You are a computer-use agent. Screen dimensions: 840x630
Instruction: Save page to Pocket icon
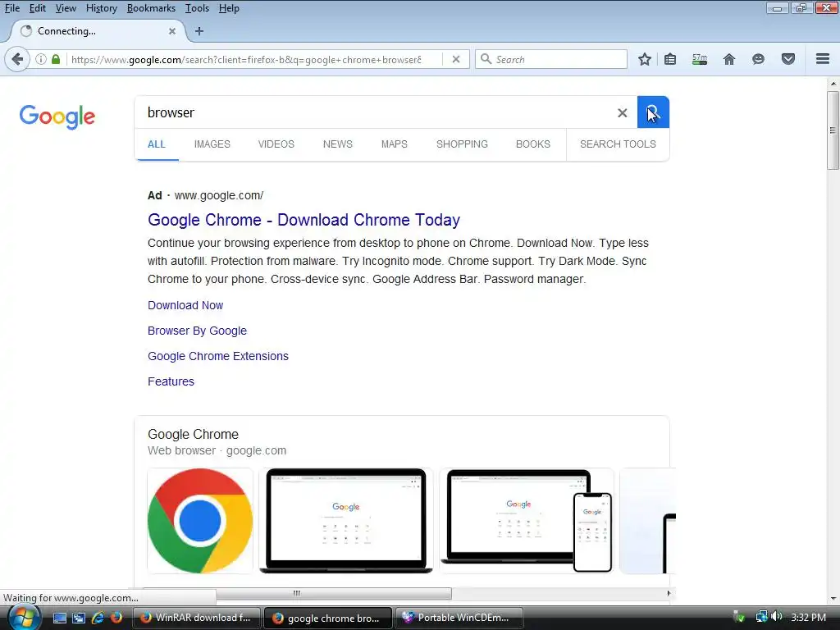tap(788, 59)
